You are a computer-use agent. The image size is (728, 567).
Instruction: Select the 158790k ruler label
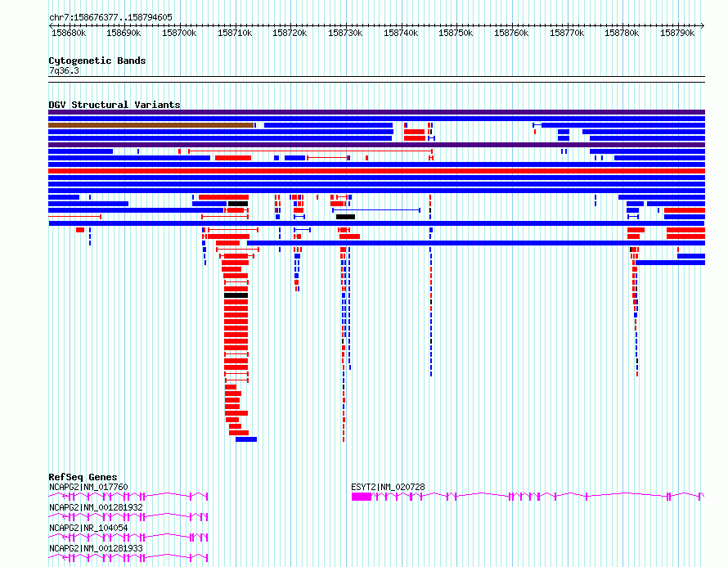pos(678,33)
